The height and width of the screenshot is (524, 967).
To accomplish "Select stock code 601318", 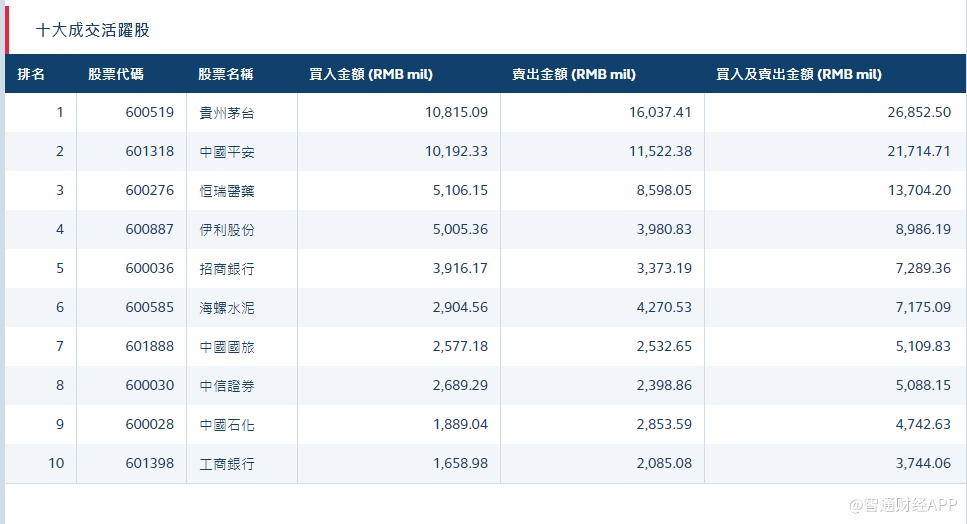I will (150, 151).
